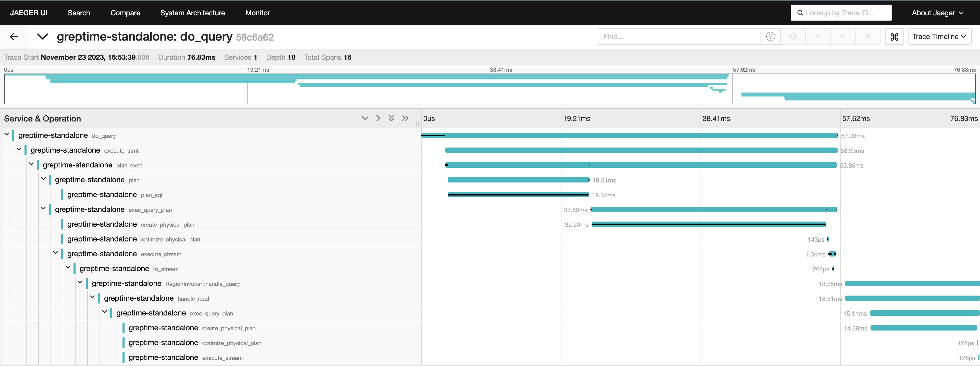Image resolution: width=980 pixels, height=366 pixels.
Task: Collapse the execute_stmt span row
Action: point(19,149)
